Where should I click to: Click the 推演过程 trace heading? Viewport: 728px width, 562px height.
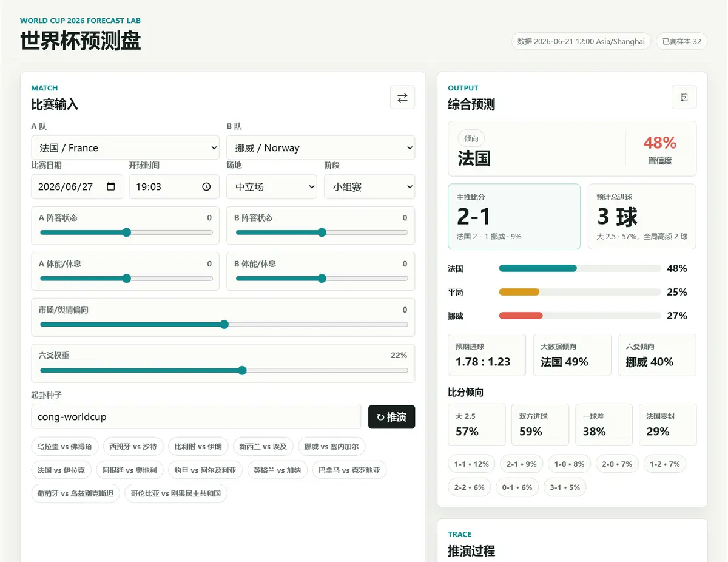[x=471, y=551]
